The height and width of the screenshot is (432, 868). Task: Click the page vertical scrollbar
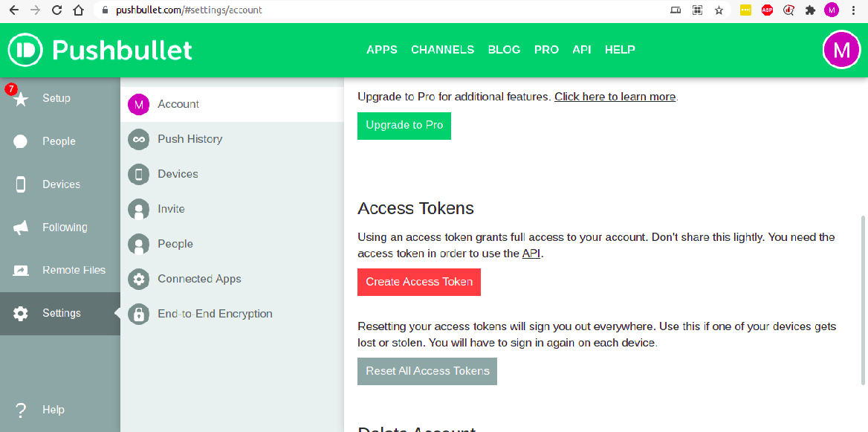(863, 297)
